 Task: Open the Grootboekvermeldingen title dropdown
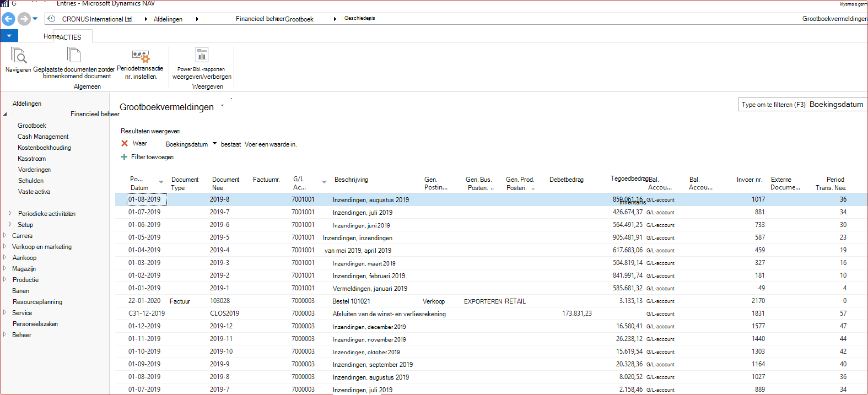coord(223,106)
